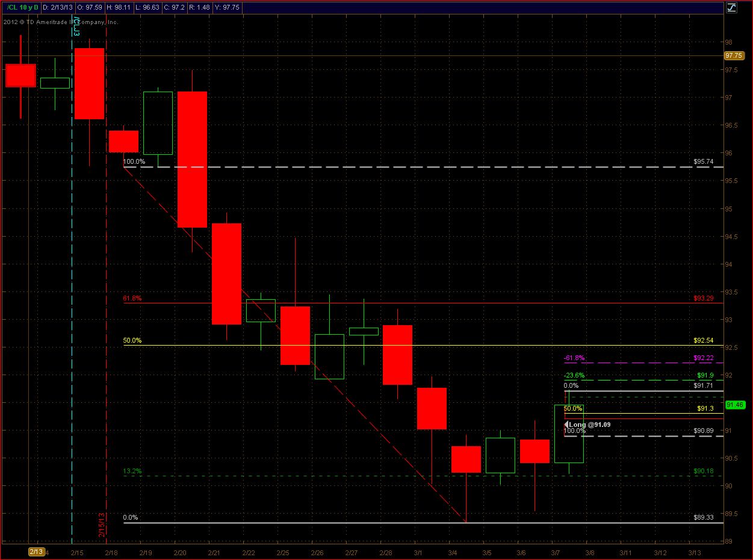Screen dimensions: 753x560
Task: Click the 97.75 price bubble on price axis
Action: [734, 55]
